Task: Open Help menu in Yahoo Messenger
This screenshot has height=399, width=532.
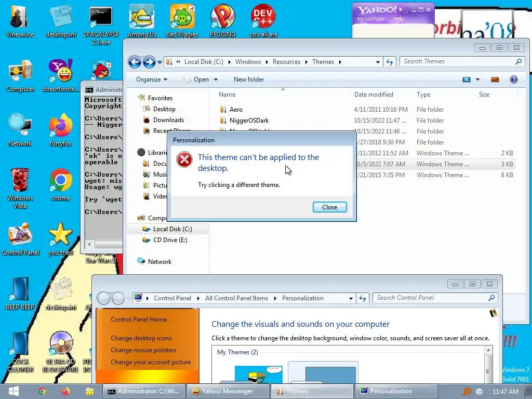Action: [398, 19]
